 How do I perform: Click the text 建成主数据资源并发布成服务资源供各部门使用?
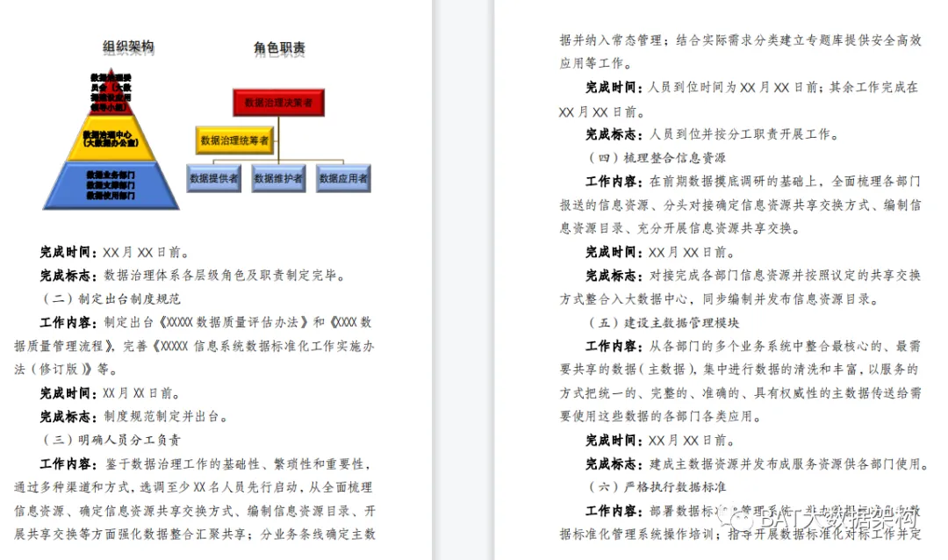click(789, 464)
